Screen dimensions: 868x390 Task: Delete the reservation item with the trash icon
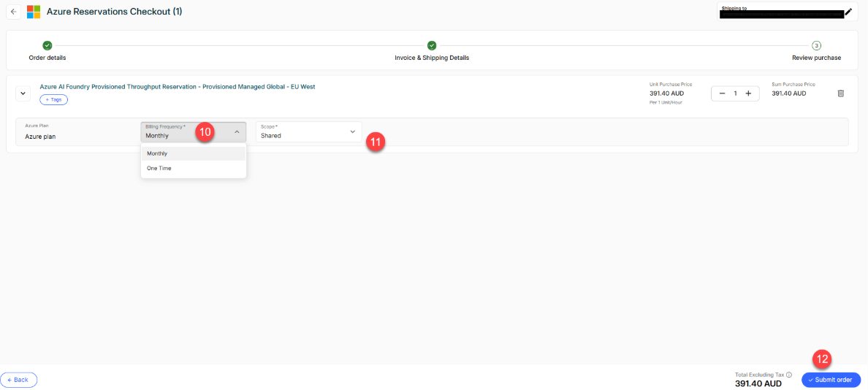point(840,93)
